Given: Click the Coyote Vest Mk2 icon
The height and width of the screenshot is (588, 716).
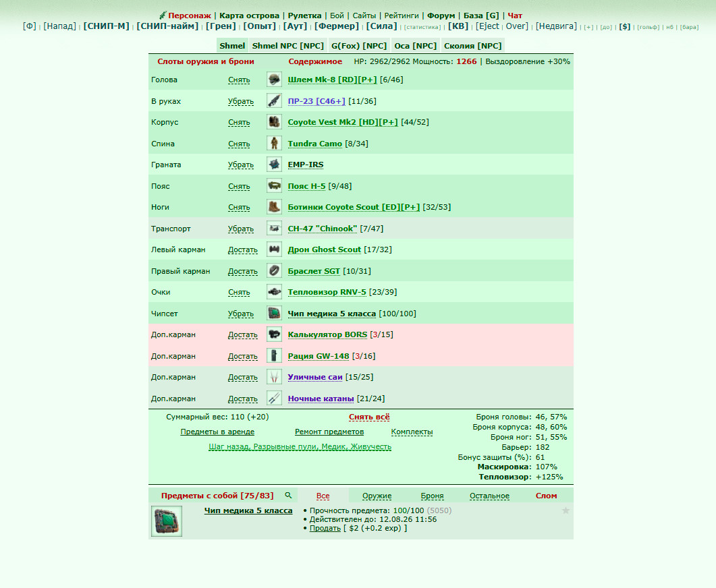Looking at the screenshot, I should pyautogui.click(x=274, y=122).
